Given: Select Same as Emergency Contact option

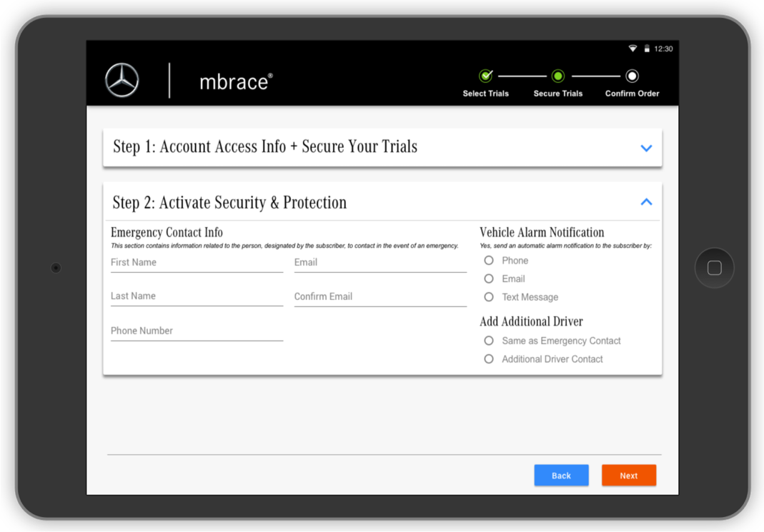Looking at the screenshot, I should point(489,341).
